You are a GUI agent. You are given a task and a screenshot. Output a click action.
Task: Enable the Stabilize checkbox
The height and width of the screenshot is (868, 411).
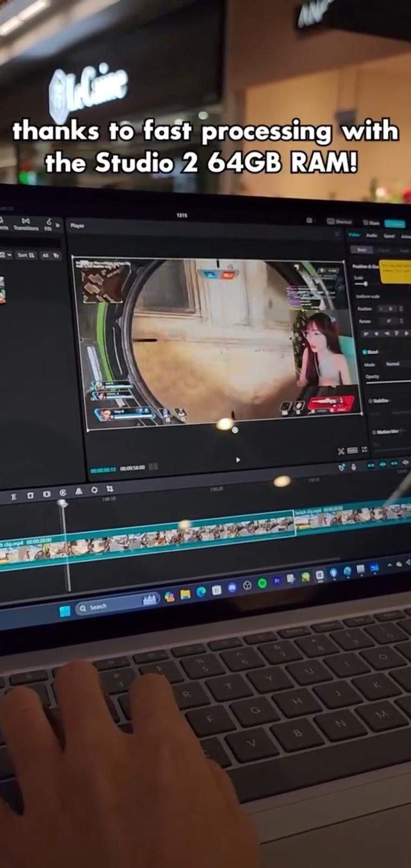pos(371,401)
